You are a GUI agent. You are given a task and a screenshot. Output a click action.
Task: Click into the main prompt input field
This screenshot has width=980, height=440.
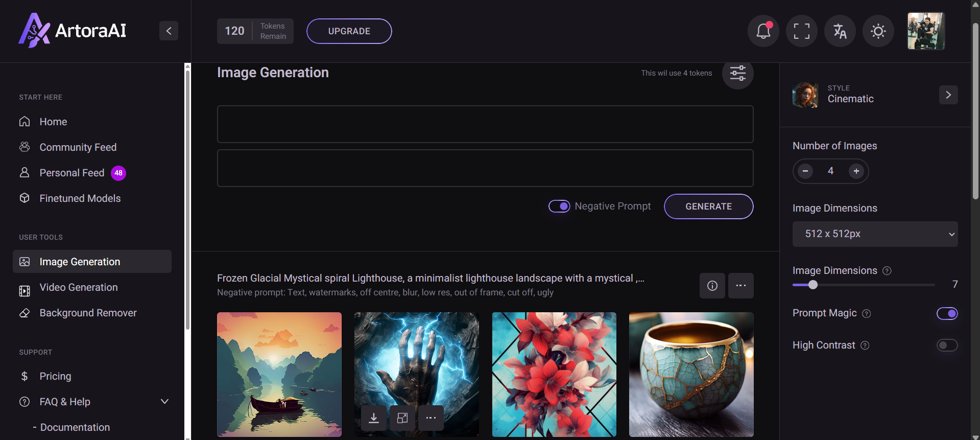485,124
